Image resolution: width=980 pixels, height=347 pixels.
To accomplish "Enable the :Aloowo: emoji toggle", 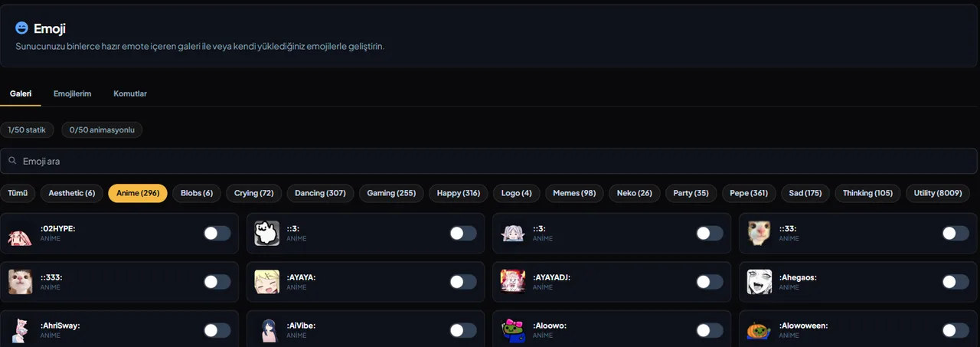I will click(710, 330).
